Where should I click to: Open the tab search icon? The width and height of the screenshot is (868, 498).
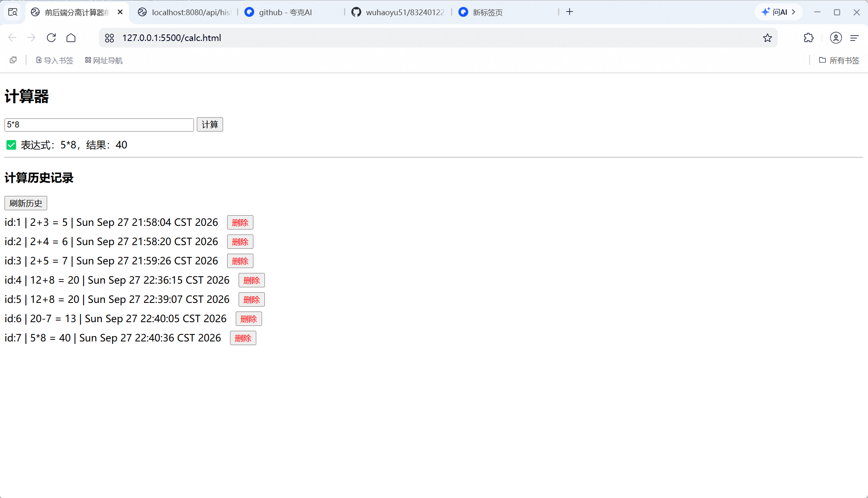click(x=13, y=12)
